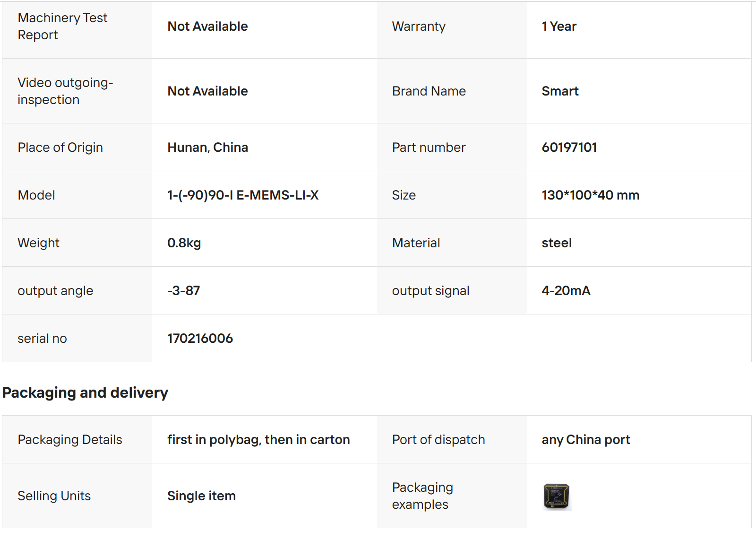Click the size value 130*100*40 mm

click(590, 195)
